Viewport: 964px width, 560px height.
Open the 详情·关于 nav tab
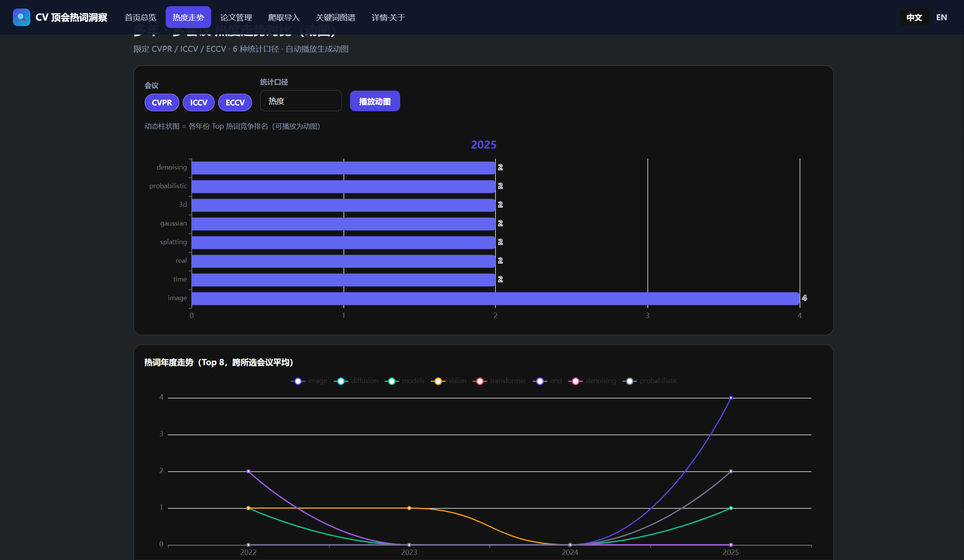[388, 17]
